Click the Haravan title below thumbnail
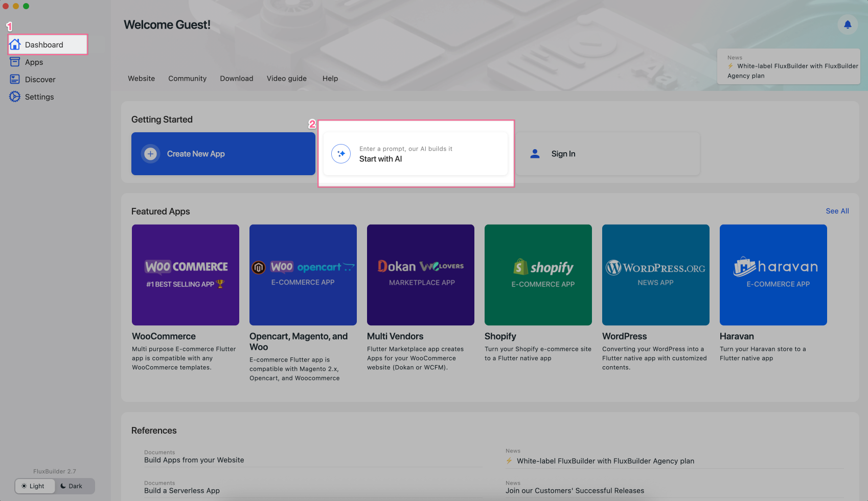The width and height of the screenshot is (868, 501). pos(737,336)
